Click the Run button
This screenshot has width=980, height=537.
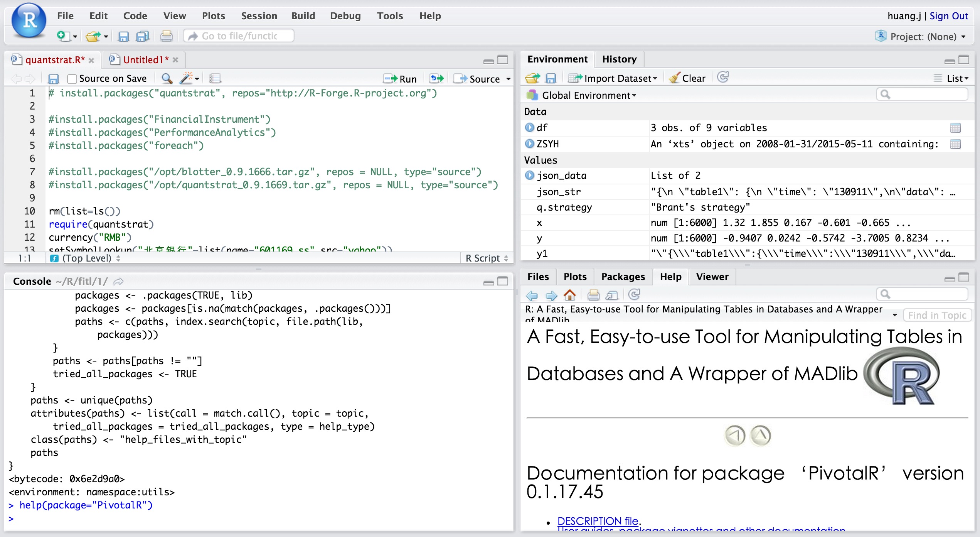click(x=400, y=79)
